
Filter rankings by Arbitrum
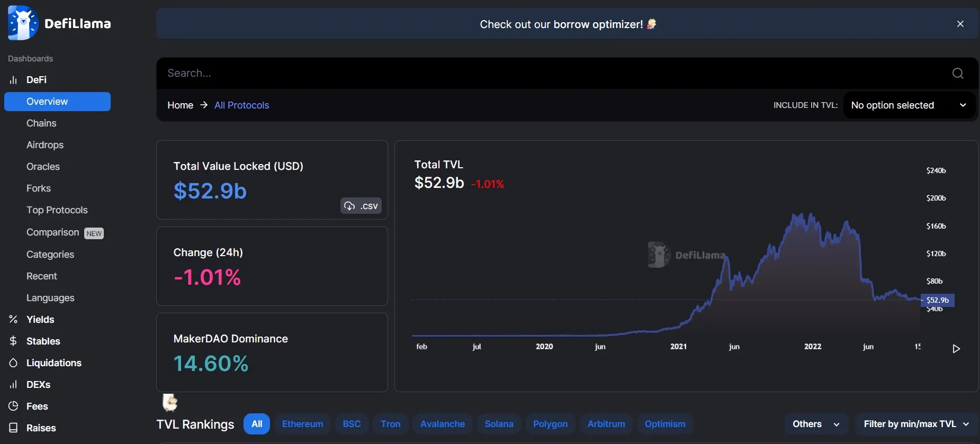[606, 424]
